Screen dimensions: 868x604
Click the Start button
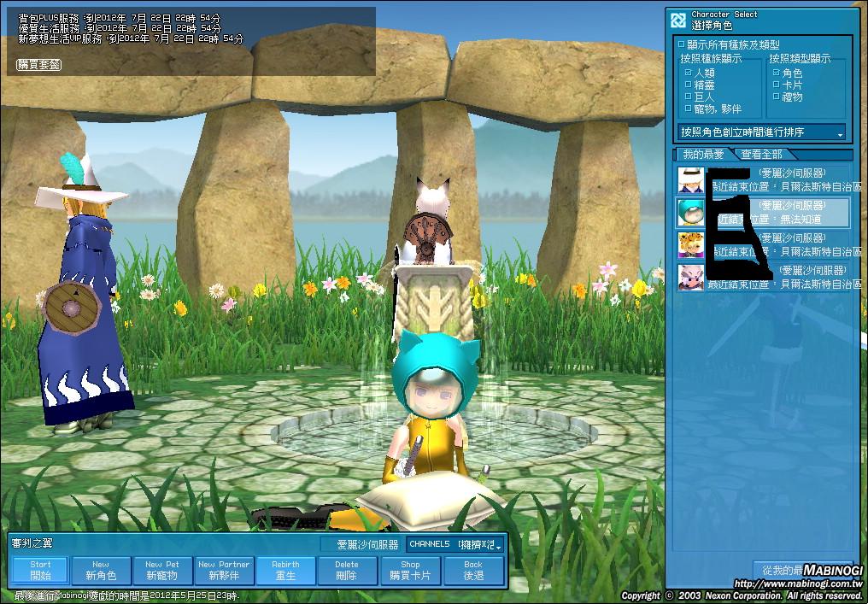[x=40, y=570]
